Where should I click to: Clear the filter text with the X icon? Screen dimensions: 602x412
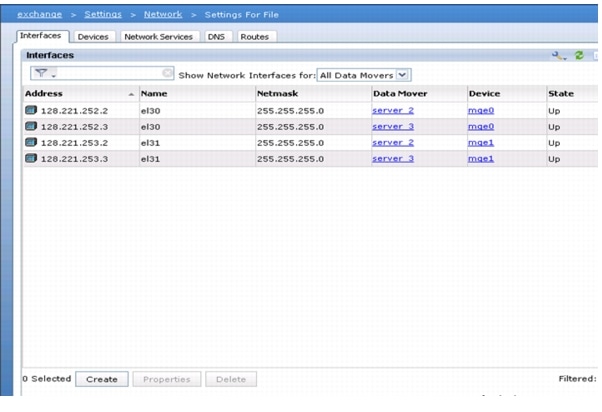point(167,74)
